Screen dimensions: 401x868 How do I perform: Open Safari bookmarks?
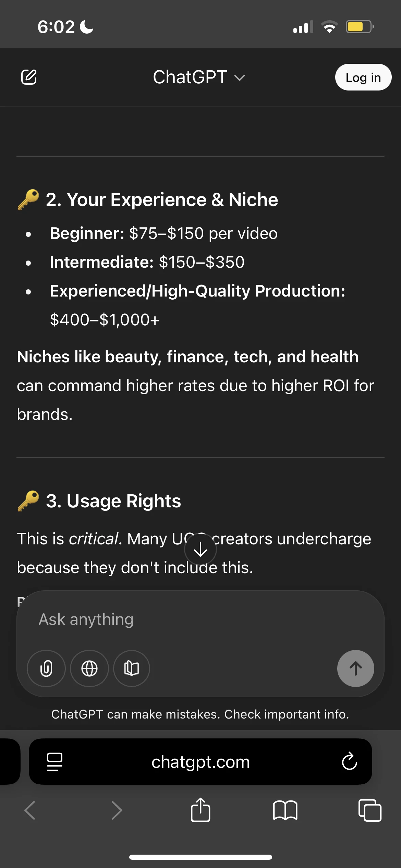(x=285, y=810)
